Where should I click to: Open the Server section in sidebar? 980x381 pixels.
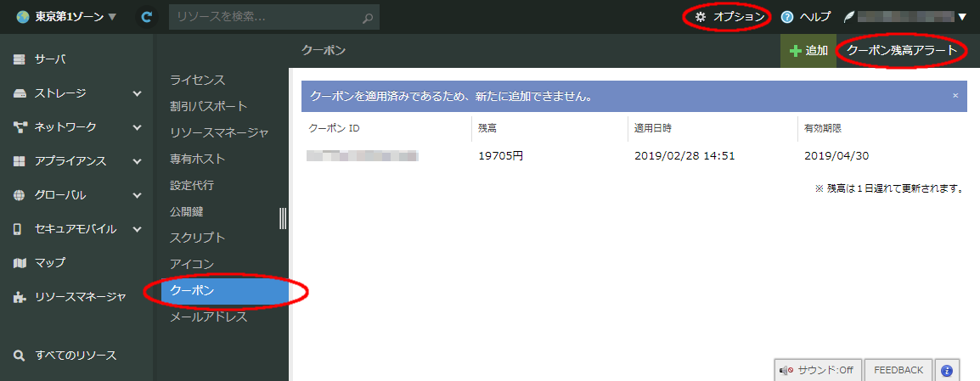[x=50, y=59]
